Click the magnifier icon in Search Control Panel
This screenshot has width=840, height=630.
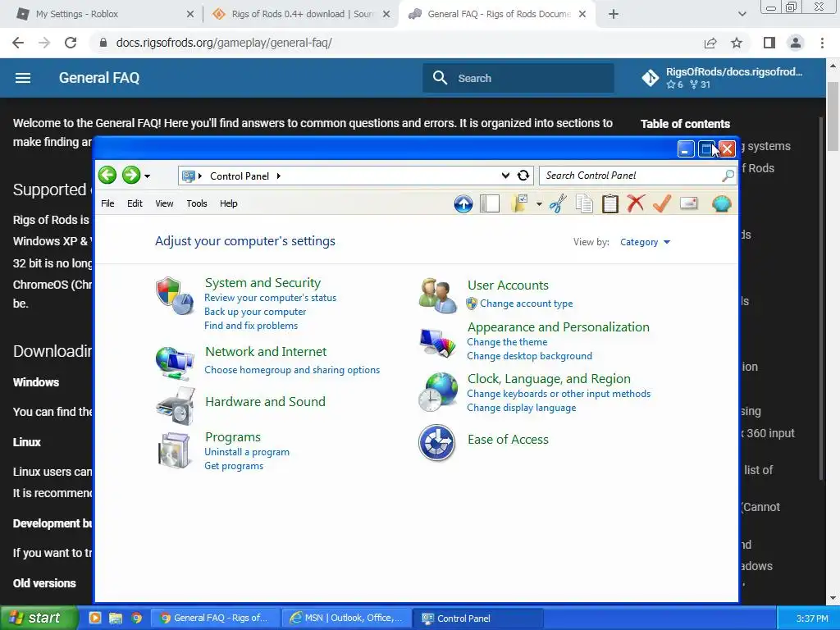coord(728,176)
